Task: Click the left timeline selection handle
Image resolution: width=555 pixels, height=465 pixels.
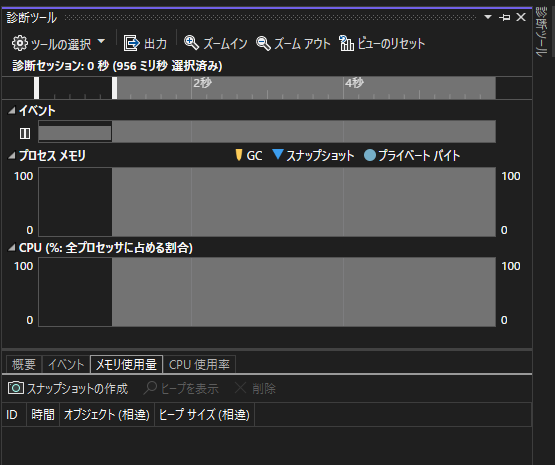Action: pos(36,88)
